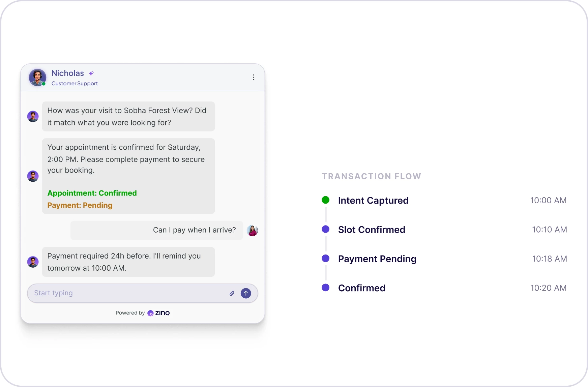
Task: Click the Zinq logo in the footer
Action: tap(159, 313)
